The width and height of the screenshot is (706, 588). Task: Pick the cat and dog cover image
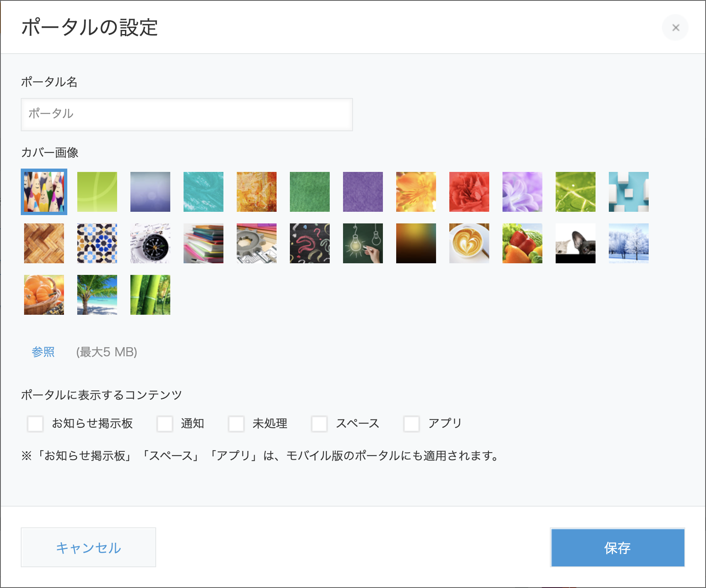(576, 243)
